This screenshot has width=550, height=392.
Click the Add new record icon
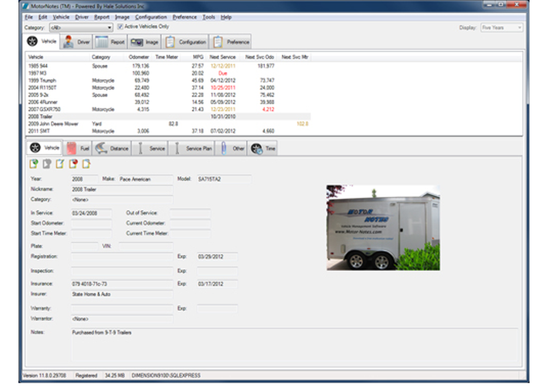coord(34,163)
